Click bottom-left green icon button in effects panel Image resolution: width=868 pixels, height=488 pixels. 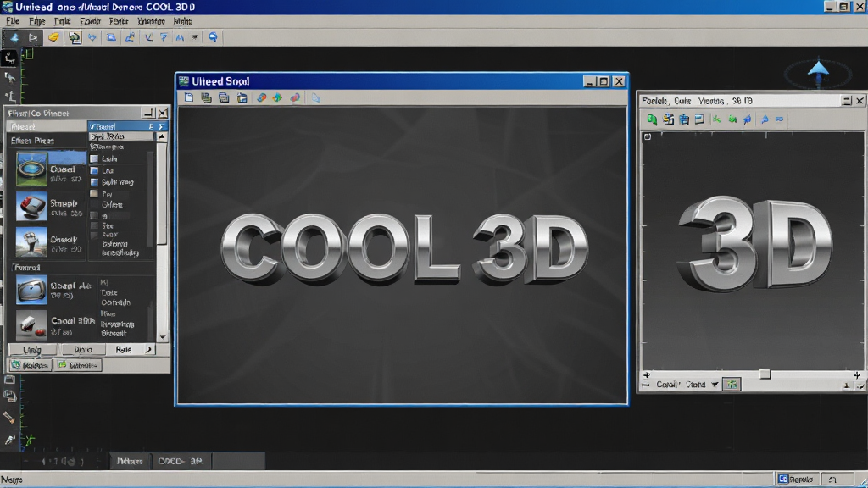31,365
